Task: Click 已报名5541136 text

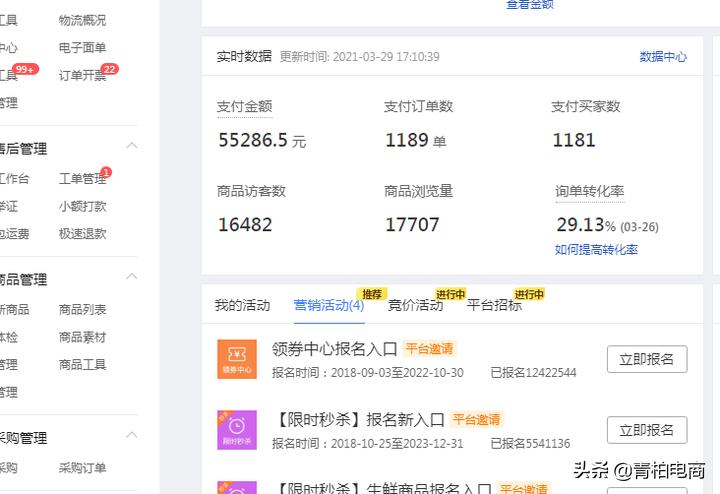Action: (530, 443)
